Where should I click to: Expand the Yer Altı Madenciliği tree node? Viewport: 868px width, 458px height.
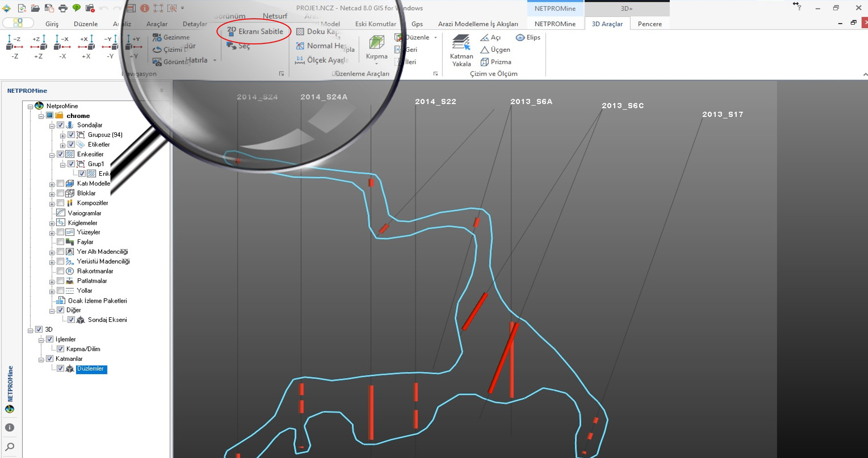coord(52,252)
